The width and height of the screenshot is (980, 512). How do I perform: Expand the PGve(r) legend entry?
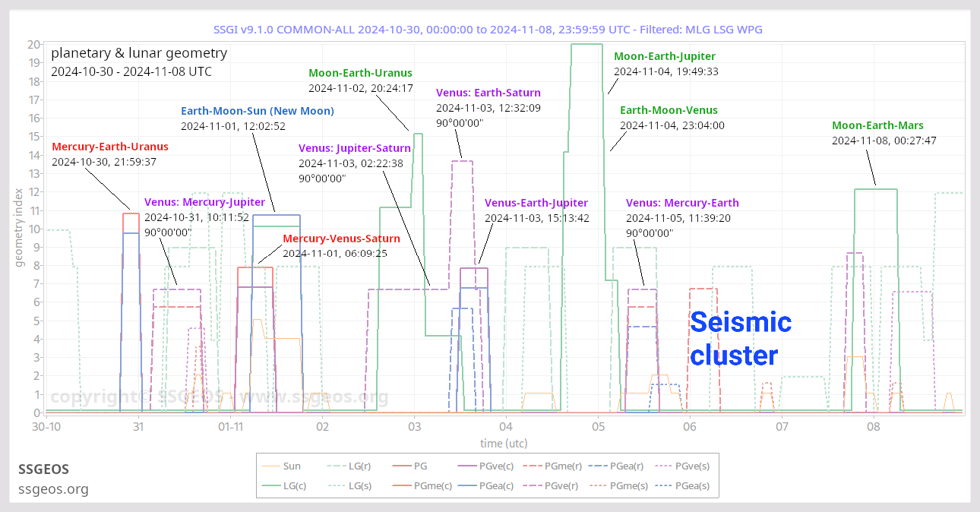[532, 485]
